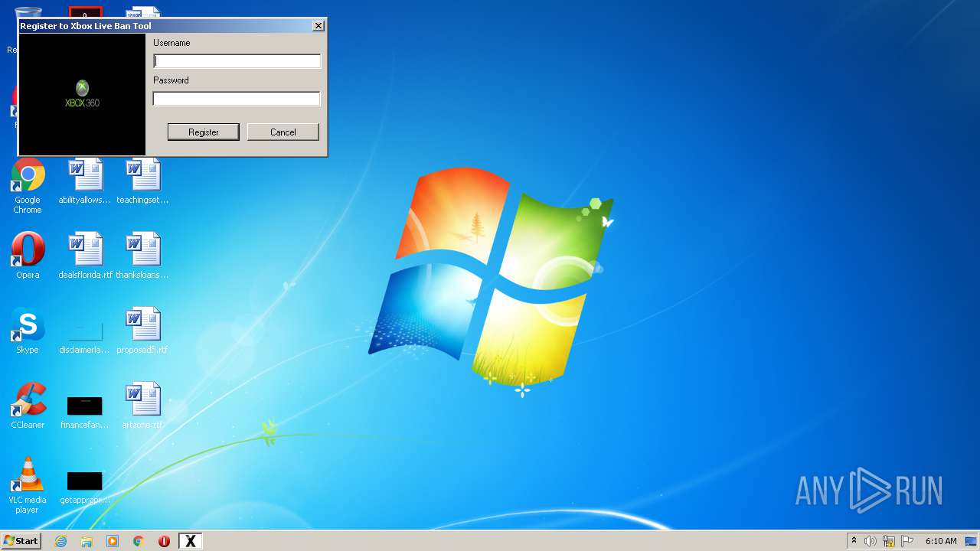Open the network tray icon
The image size is (980, 551).
pos(889,541)
